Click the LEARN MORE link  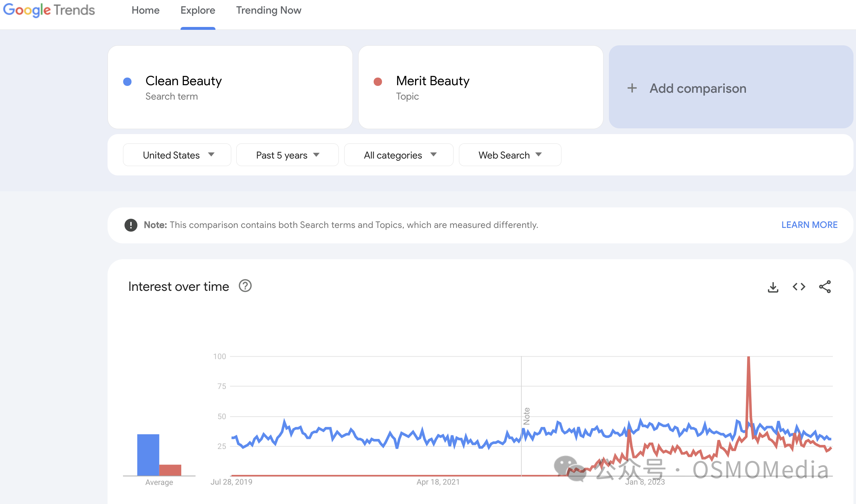(809, 225)
